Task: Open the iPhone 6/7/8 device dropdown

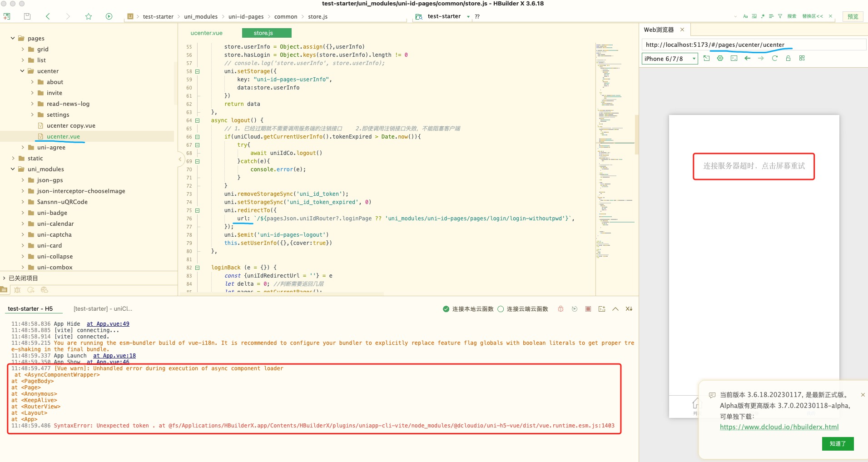Action: tap(670, 59)
